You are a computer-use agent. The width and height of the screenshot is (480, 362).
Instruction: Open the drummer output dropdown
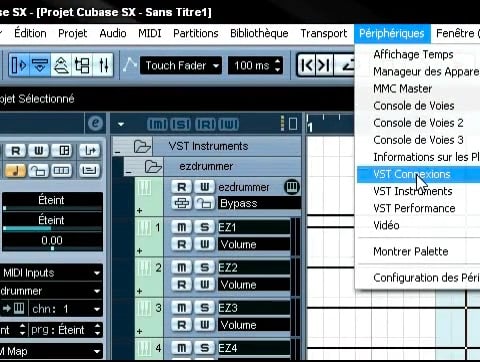point(51,291)
